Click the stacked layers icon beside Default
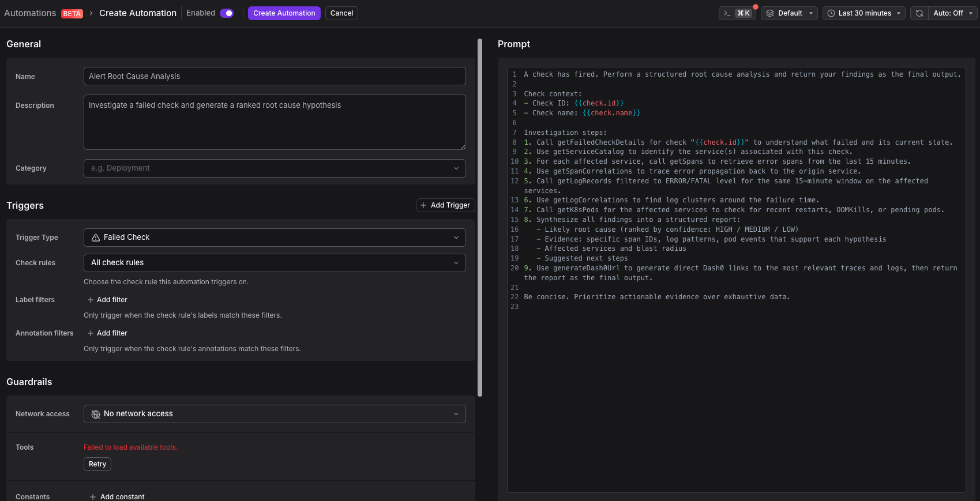The height and width of the screenshot is (501, 980). 770,13
